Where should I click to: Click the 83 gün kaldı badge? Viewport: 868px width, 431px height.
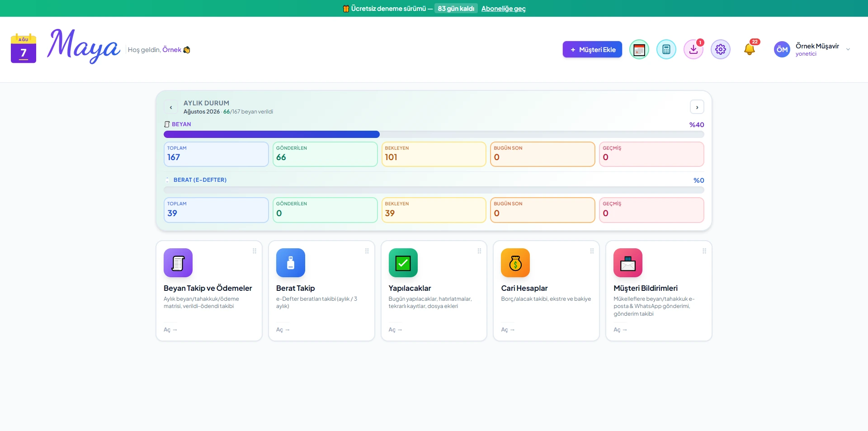click(456, 9)
